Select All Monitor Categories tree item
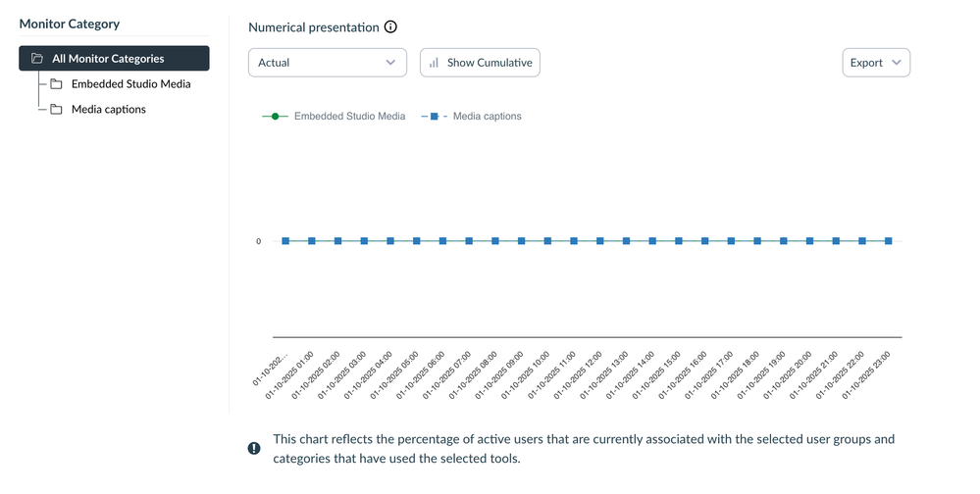Screen dimensions: 980x494 point(108,59)
